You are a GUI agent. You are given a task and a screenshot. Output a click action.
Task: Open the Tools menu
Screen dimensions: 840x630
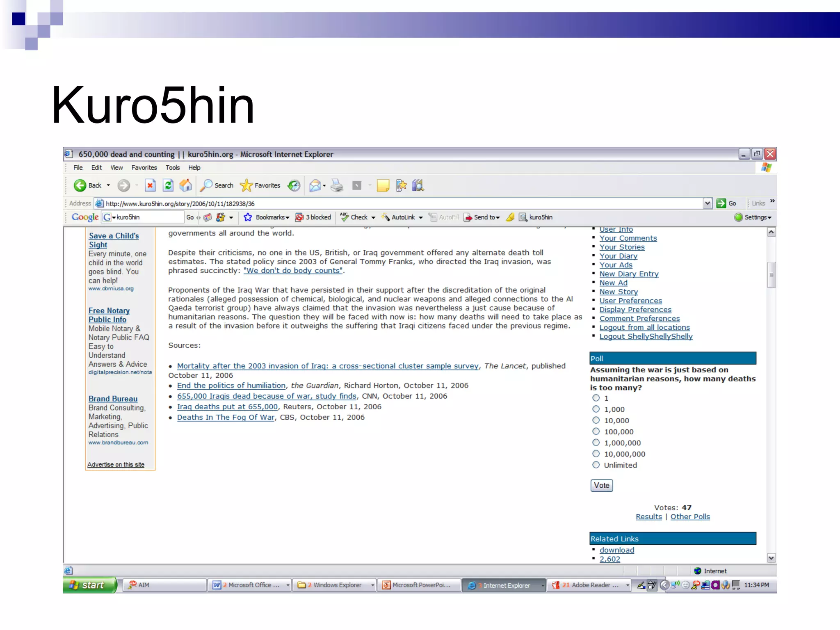tap(173, 168)
